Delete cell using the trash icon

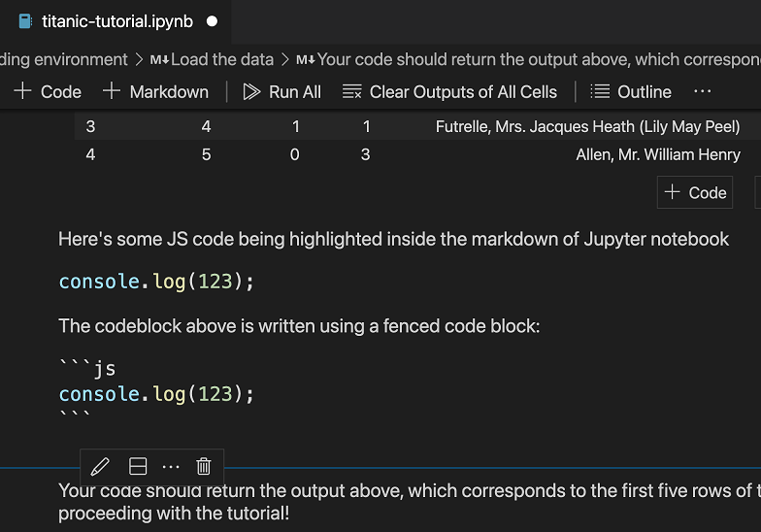(204, 466)
